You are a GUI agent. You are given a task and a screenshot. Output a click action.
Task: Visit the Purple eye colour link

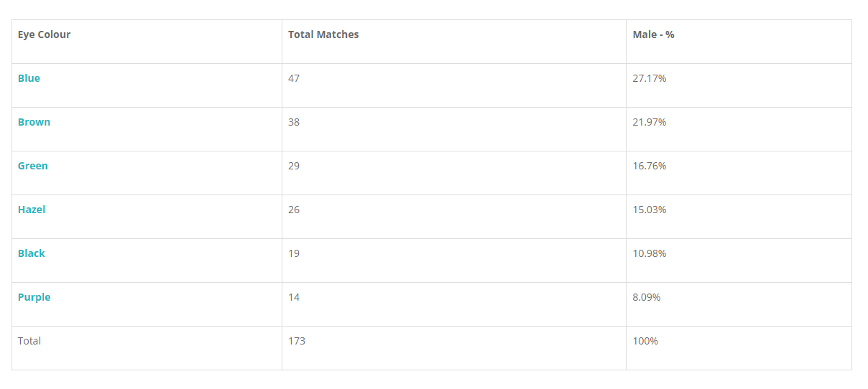pos(34,297)
